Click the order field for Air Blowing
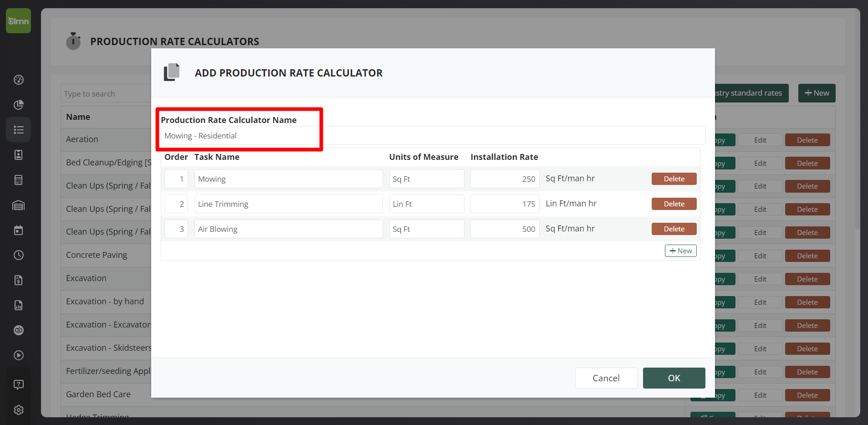The width and height of the screenshot is (868, 425). [x=176, y=229]
